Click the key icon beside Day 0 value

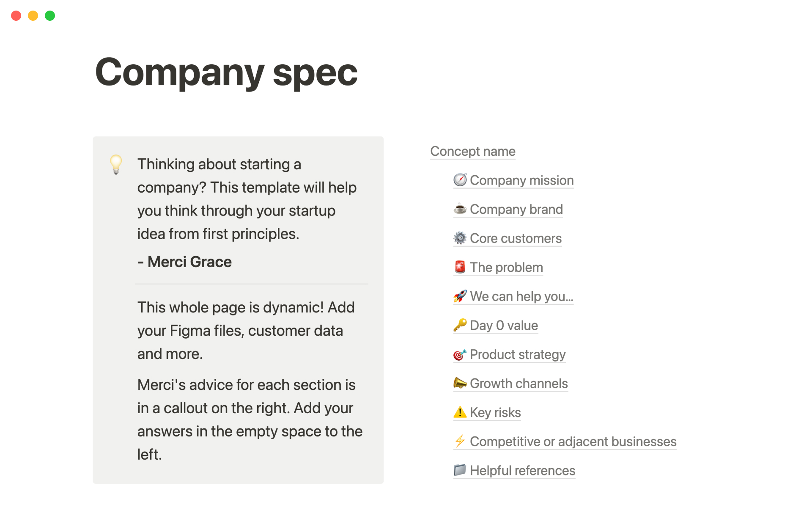click(460, 325)
